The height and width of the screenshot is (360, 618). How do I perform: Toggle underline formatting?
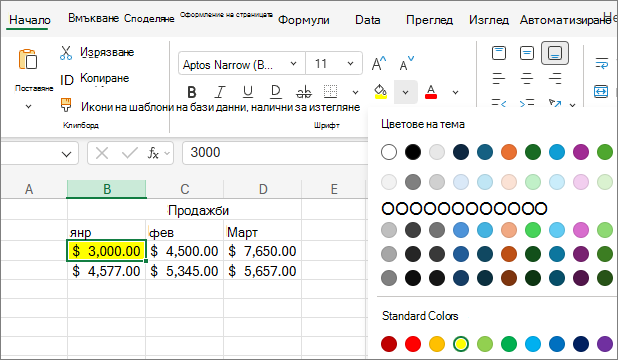[x=248, y=92]
